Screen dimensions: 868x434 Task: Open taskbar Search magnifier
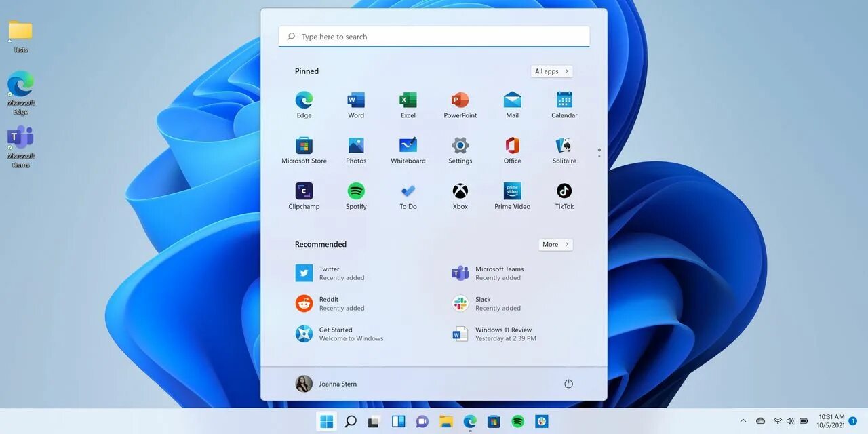point(351,421)
